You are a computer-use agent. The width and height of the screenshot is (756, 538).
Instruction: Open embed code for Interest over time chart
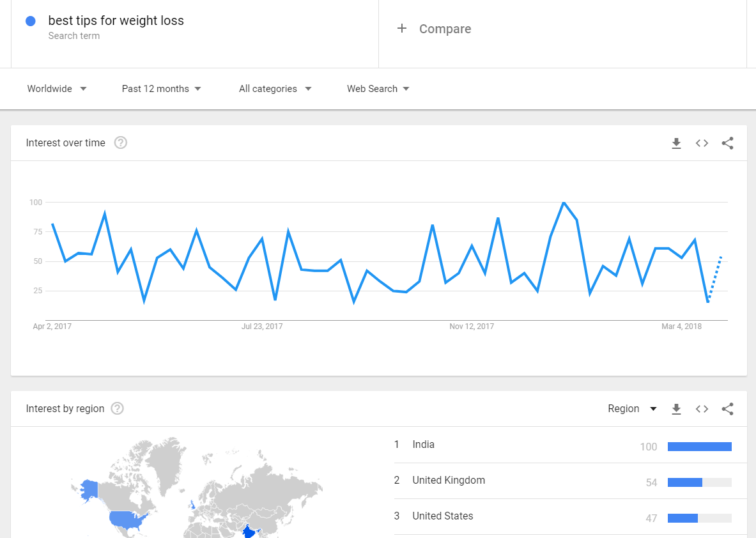702,143
